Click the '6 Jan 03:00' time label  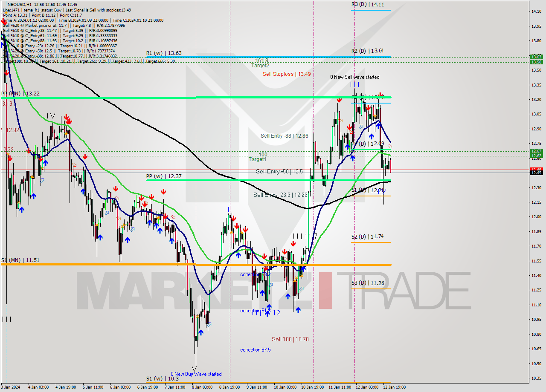tap(120, 387)
